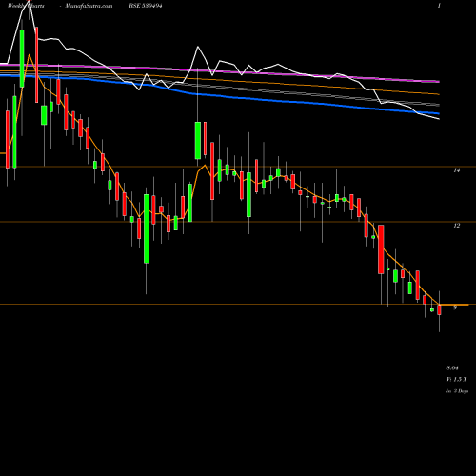Click the 'BSE 539494' symbol text
The height and width of the screenshot is (476, 476).
147,6
